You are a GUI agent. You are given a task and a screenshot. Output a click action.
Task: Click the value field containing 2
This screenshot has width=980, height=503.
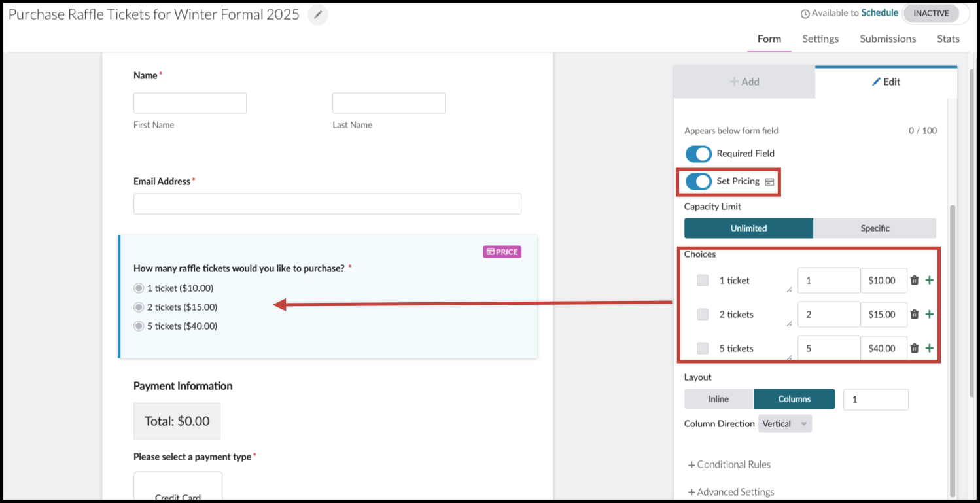point(829,314)
